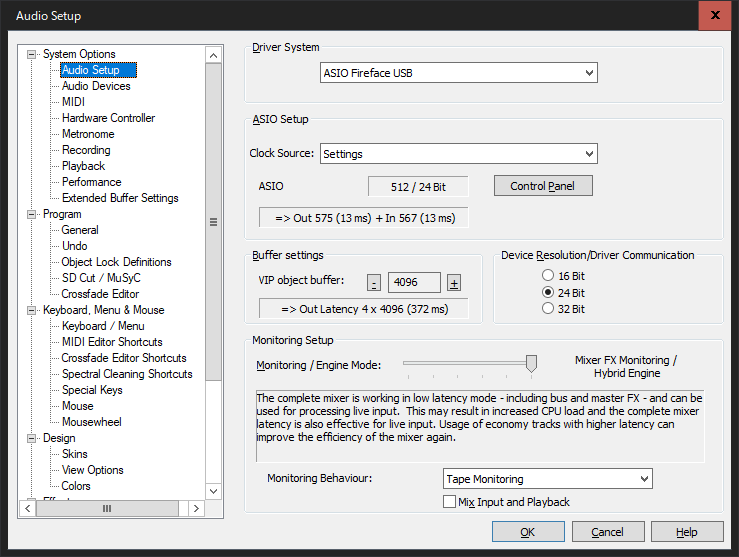Open the ASIO Control Panel
The height and width of the screenshot is (557, 739).
click(543, 186)
